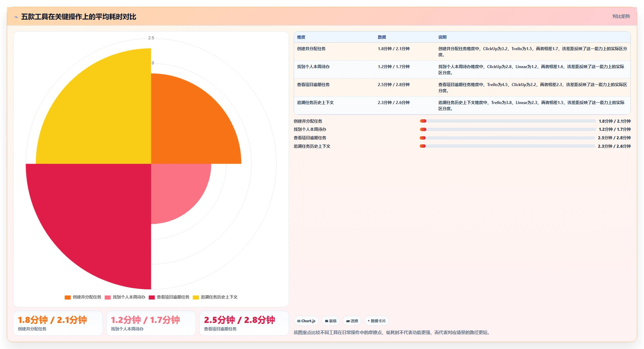
Task: Toggle the 找到个人本周待办 legend swatch
Action: 108,297
